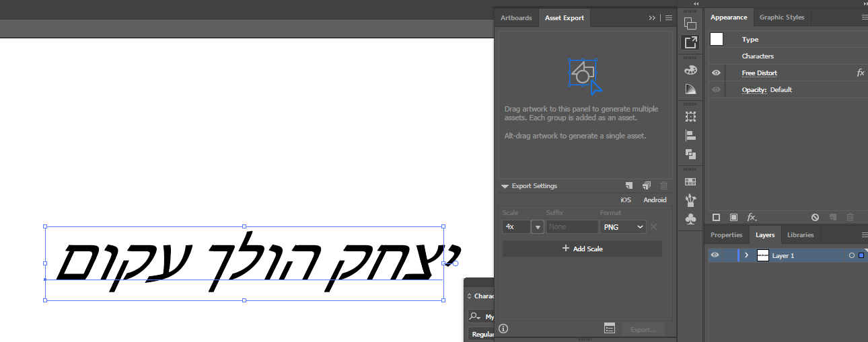Image resolution: width=868 pixels, height=342 pixels.
Task: Select Asset Export tab
Action: pos(565,18)
